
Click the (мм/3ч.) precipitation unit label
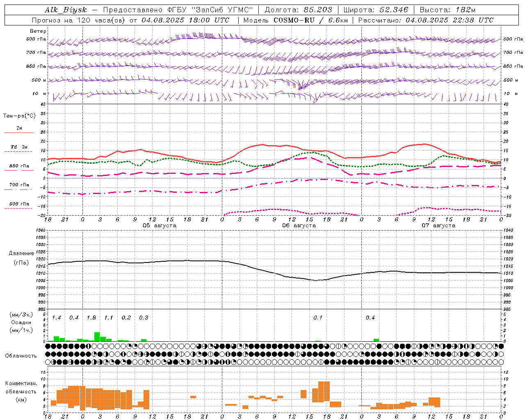(x=21, y=315)
